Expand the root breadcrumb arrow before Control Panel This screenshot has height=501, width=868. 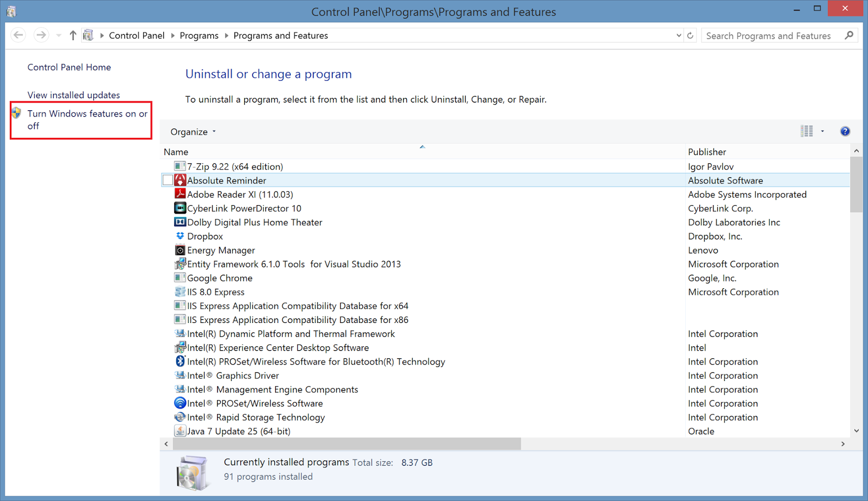coord(101,36)
